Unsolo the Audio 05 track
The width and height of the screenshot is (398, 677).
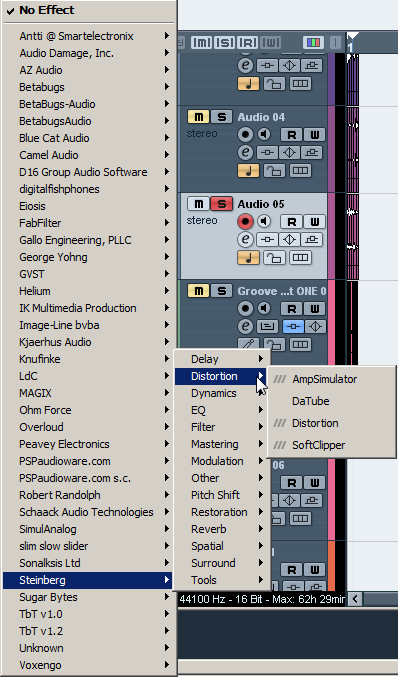(222, 204)
